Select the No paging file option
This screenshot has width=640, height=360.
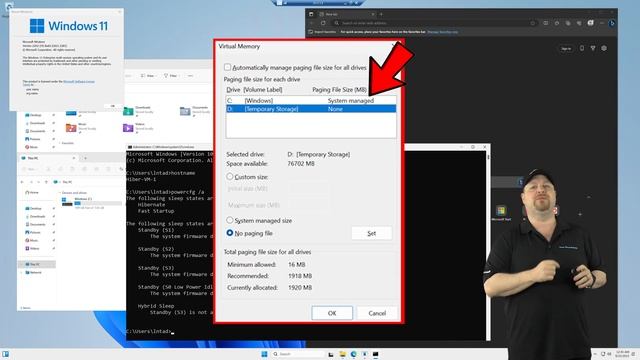click(230, 233)
